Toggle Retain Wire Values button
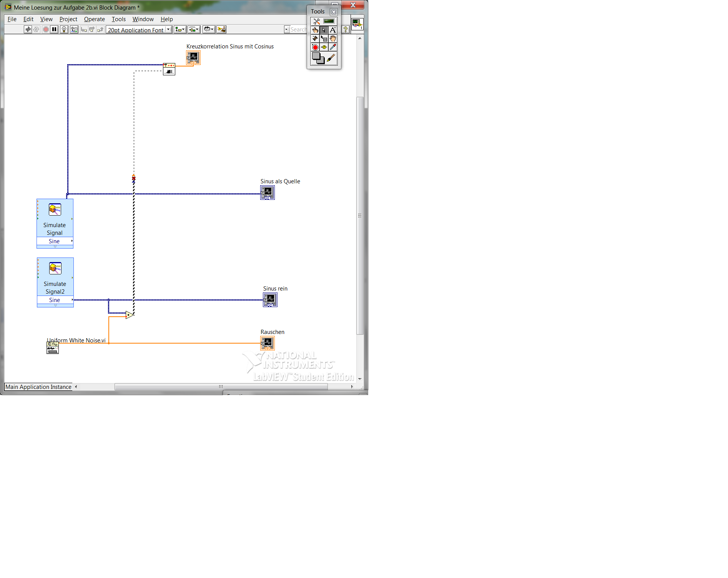728x578 pixels. coord(74,30)
